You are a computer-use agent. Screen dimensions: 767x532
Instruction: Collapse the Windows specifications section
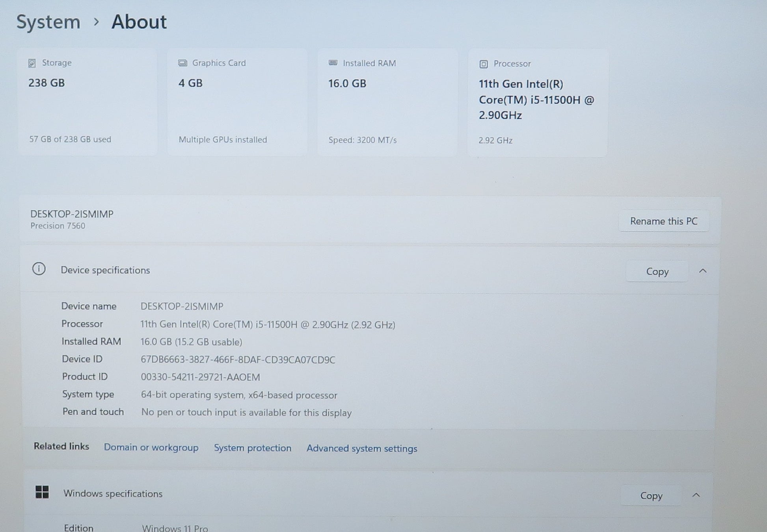(x=696, y=495)
